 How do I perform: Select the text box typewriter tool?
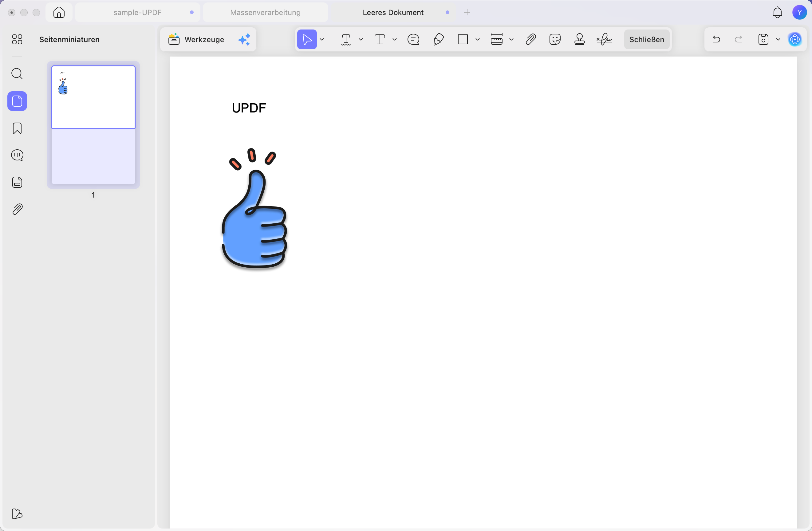click(380, 40)
